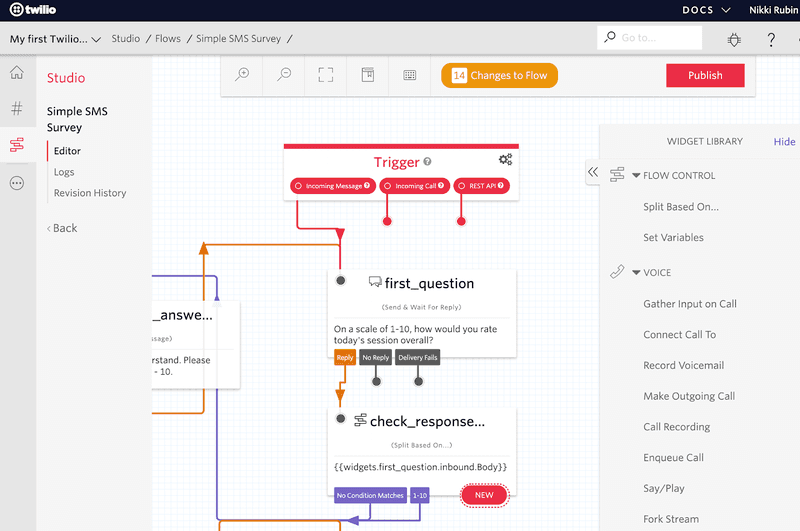
Task: Open Trigger widget settings gears icon
Action: (505, 160)
